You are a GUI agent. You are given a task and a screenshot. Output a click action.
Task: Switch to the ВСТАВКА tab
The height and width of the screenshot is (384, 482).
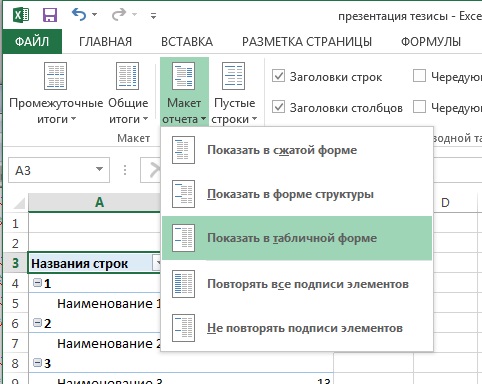(x=187, y=42)
